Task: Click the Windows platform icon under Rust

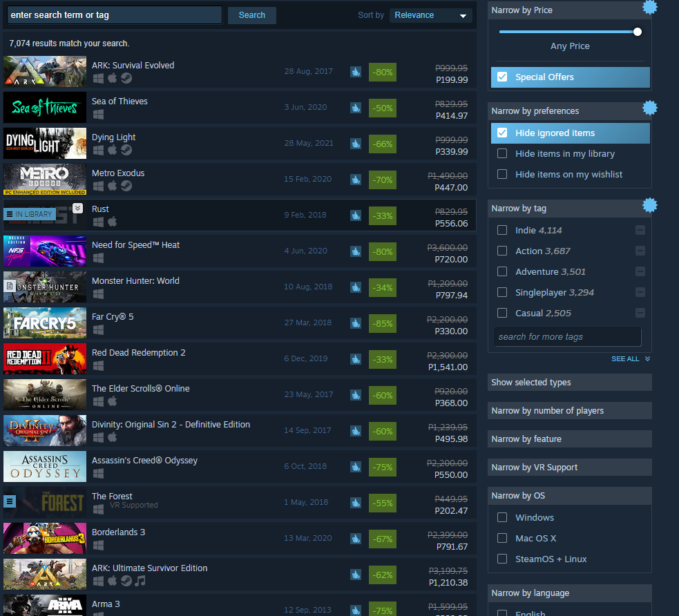Action: (98, 222)
